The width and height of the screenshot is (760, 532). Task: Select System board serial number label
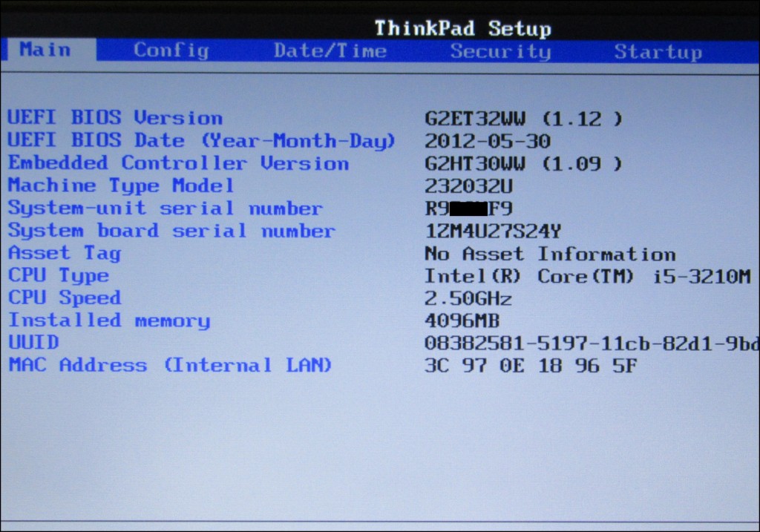(x=171, y=231)
